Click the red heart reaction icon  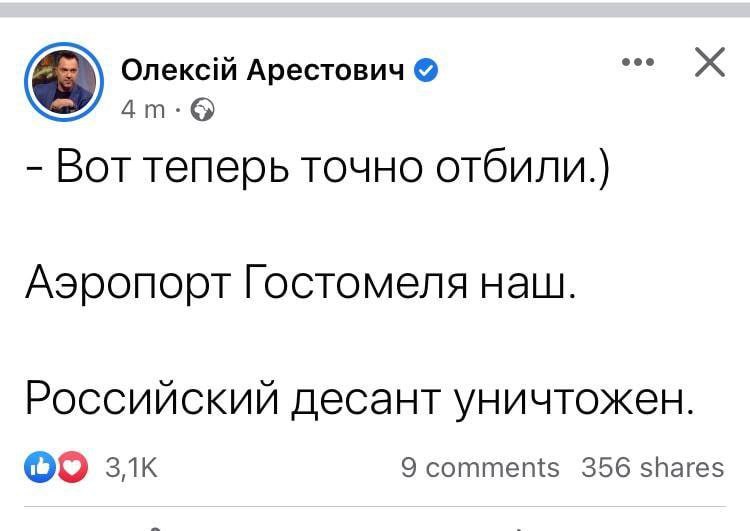pos(73,467)
